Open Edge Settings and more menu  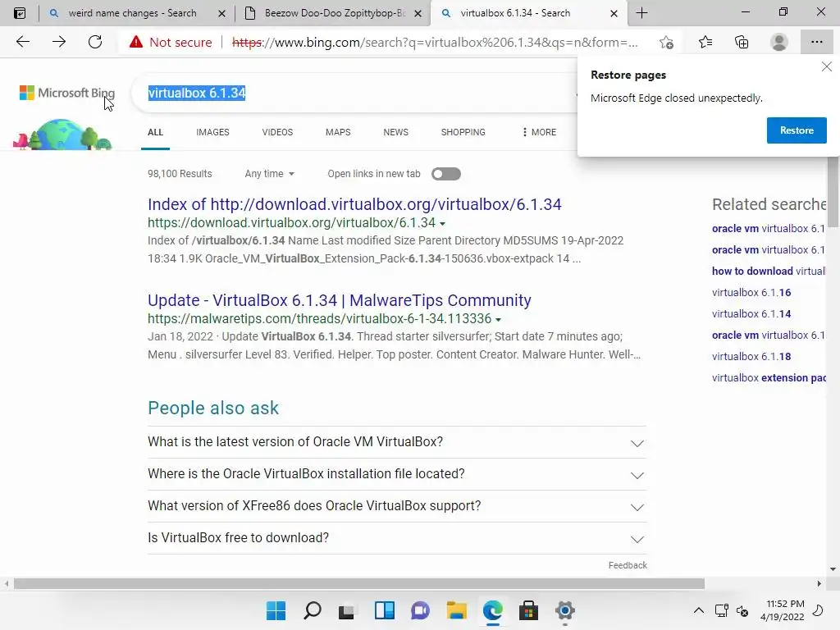click(x=816, y=42)
